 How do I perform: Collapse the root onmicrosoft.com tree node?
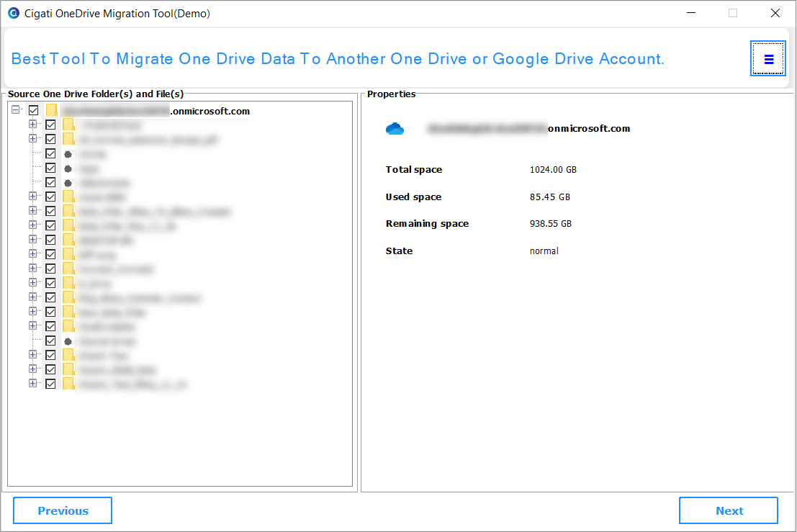tap(16, 109)
